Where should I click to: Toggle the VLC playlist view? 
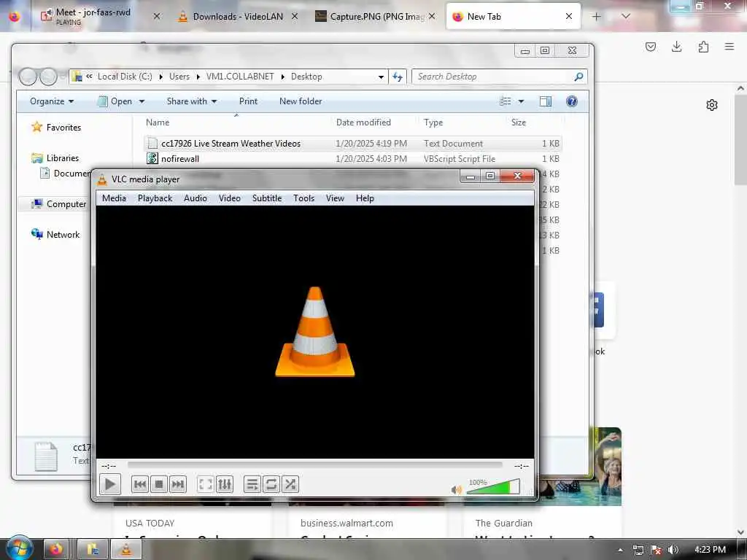pyautogui.click(x=252, y=485)
